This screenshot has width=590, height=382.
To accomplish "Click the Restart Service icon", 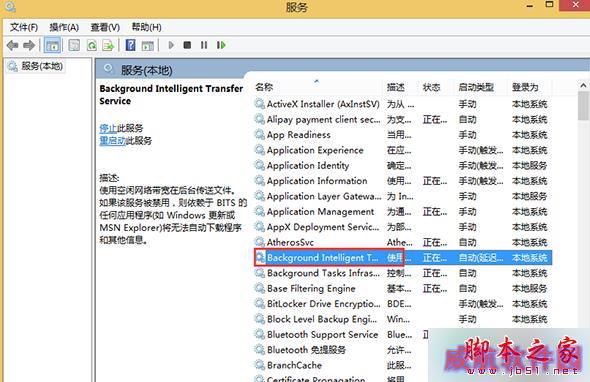I will 221,45.
